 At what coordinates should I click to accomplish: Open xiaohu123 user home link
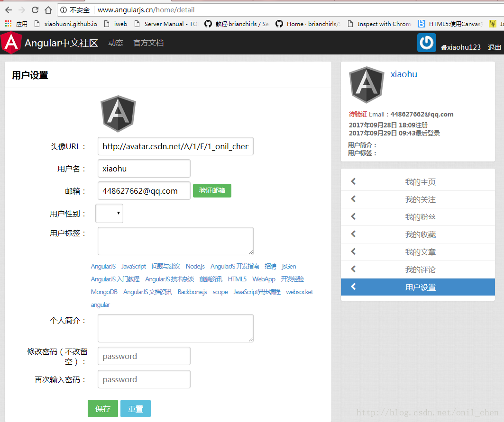(460, 47)
